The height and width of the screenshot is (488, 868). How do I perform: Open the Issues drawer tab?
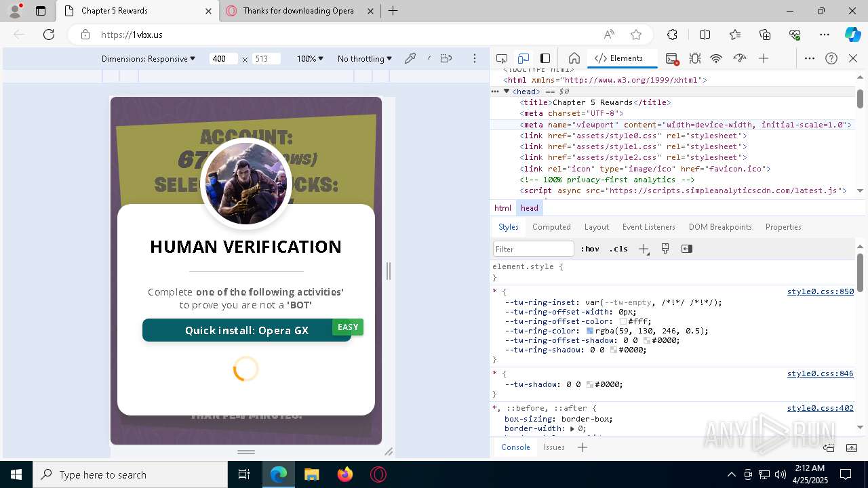click(554, 447)
